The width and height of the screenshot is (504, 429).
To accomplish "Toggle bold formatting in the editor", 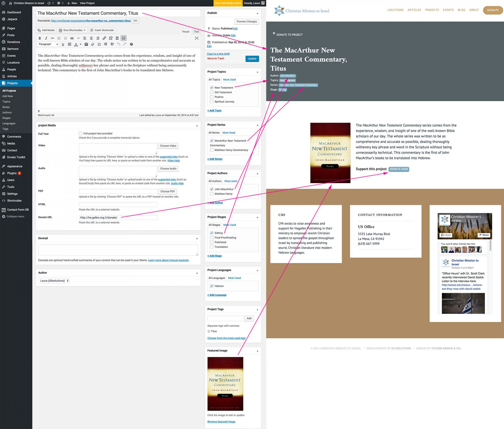I will click(x=40, y=38).
